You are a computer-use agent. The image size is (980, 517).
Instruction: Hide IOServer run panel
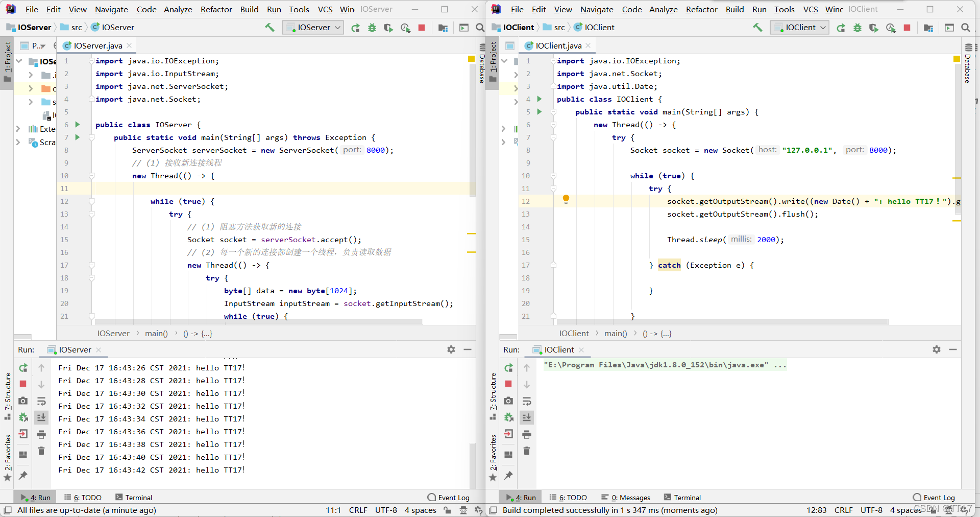coord(468,349)
